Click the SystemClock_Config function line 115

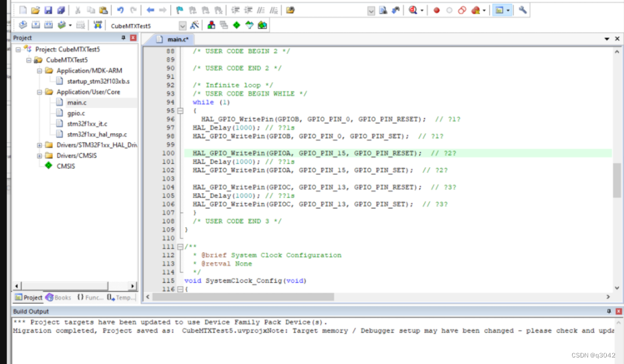246,281
